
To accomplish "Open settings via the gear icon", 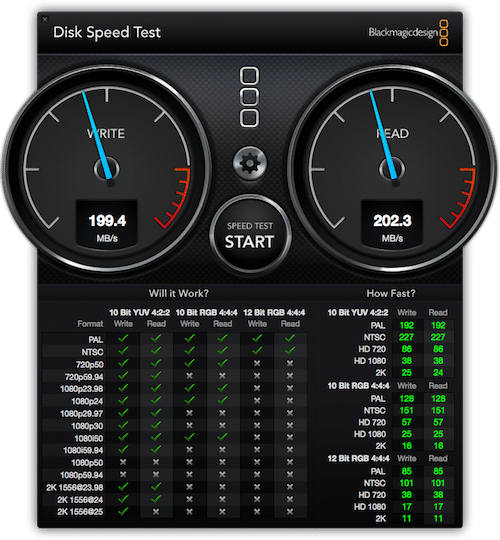I will 250,163.
